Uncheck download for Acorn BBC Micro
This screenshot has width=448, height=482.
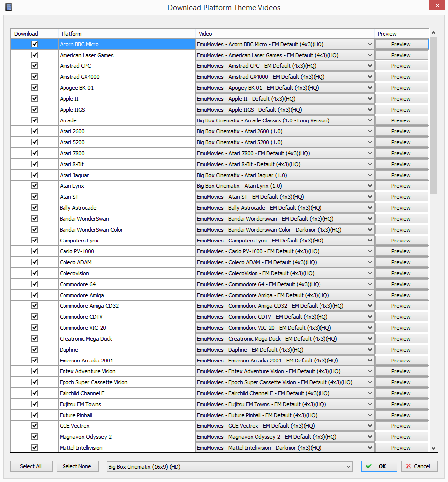tap(34, 44)
